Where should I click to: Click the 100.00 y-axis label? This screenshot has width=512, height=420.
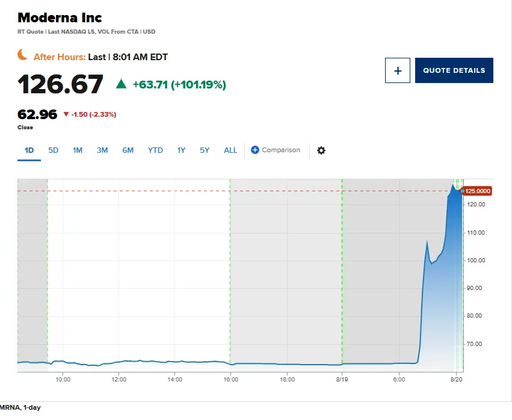[x=476, y=261]
